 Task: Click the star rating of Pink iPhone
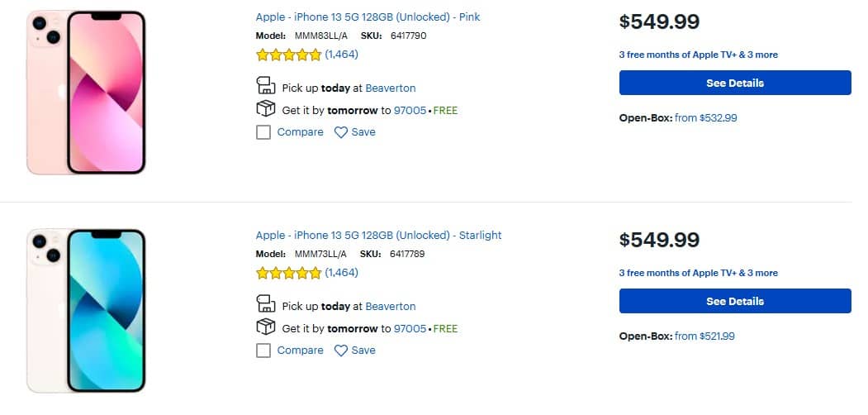(288, 55)
